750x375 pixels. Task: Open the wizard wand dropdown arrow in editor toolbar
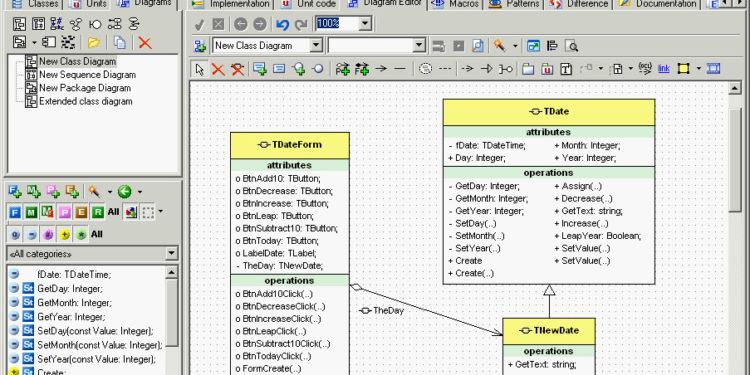tap(515, 46)
